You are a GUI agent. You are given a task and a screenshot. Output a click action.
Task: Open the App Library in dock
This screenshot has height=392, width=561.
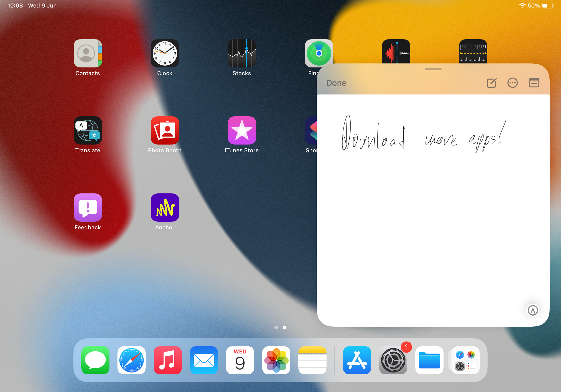tap(465, 360)
